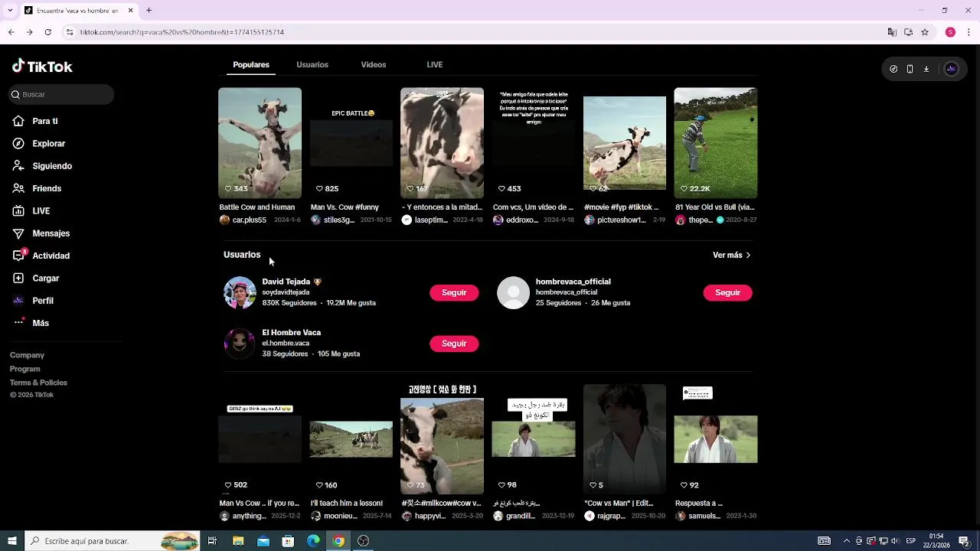980x551 pixels.
Task: Click the Get TikTok coins icon
Action: tap(893, 69)
